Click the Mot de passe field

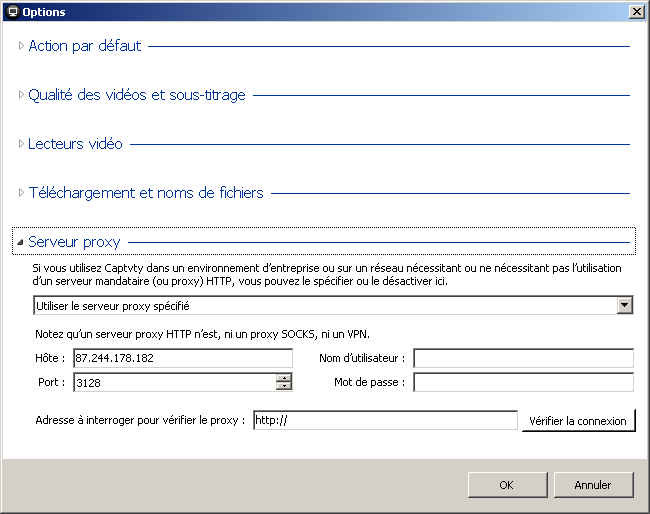pos(524,382)
